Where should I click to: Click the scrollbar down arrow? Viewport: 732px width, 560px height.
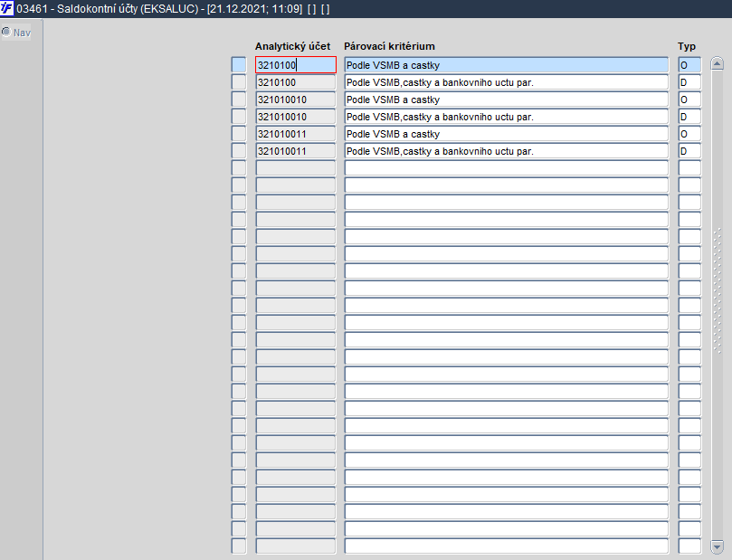[717, 546]
